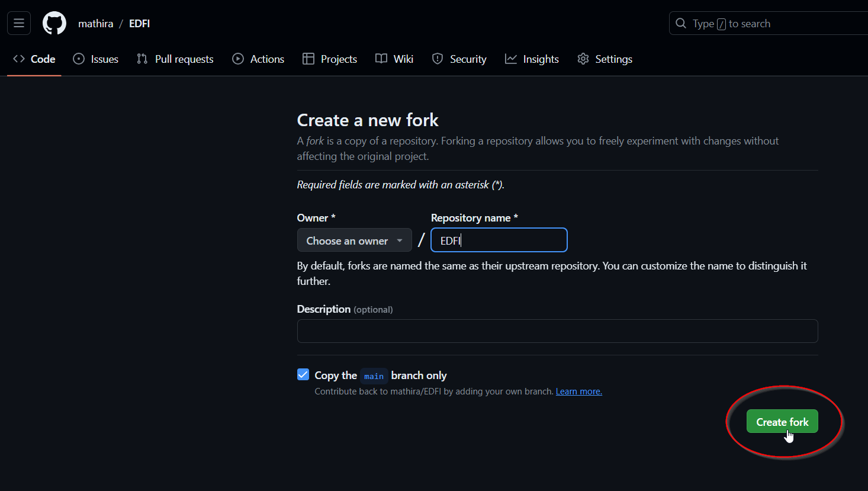Viewport: 868px width, 491px height.
Task: Click the 'Owner *' field label
Action: pyautogui.click(x=316, y=218)
